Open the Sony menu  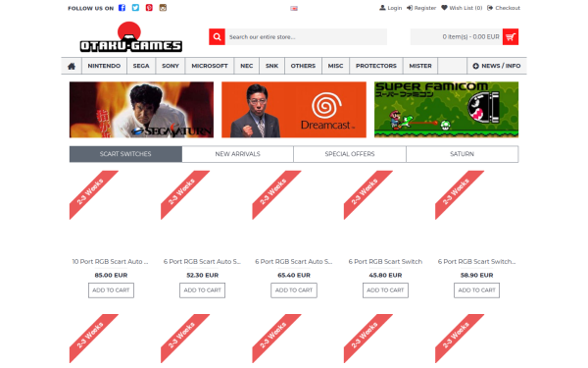[171, 66]
